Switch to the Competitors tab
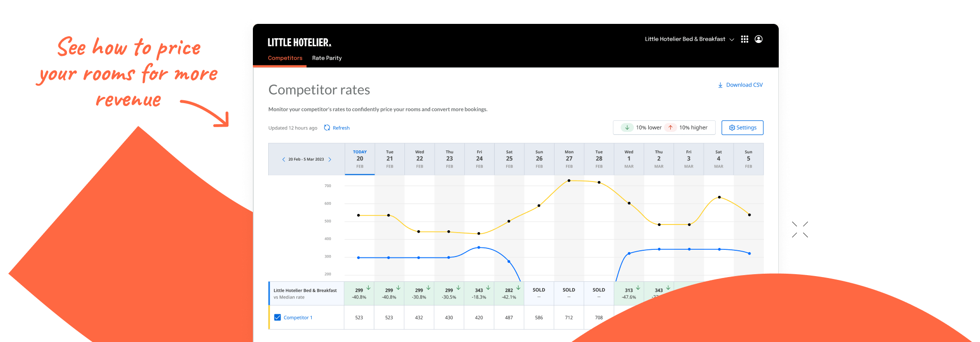980x342 pixels. pyautogui.click(x=285, y=58)
